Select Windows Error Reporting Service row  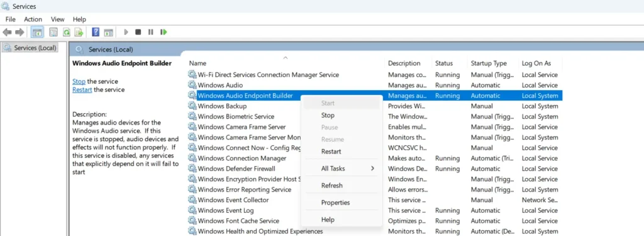click(375, 189)
